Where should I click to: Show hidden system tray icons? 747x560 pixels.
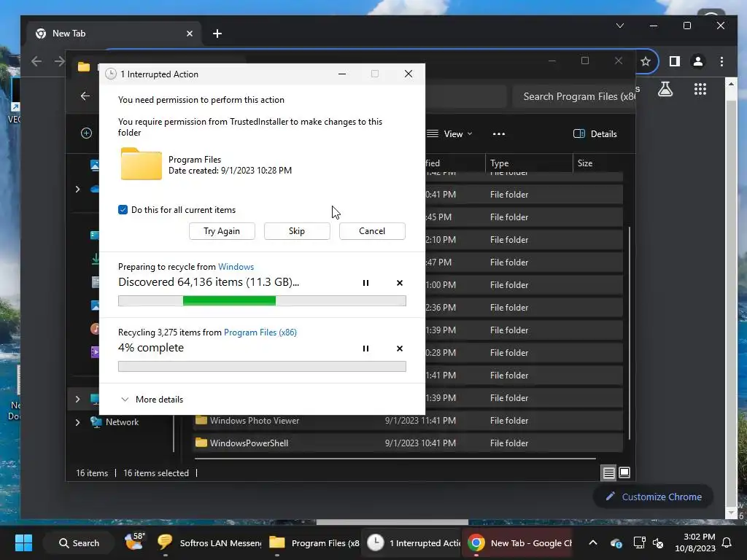tap(593, 542)
